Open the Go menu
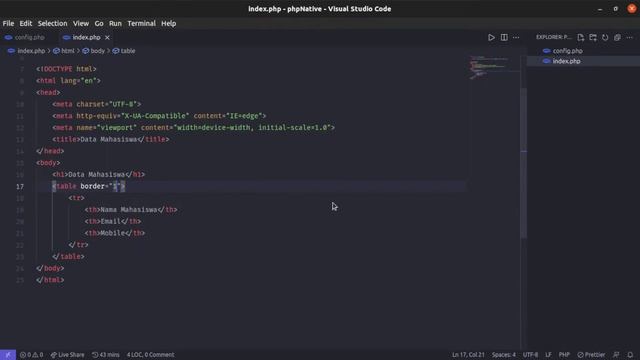This screenshot has width=640, height=360. (x=99, y=24)
